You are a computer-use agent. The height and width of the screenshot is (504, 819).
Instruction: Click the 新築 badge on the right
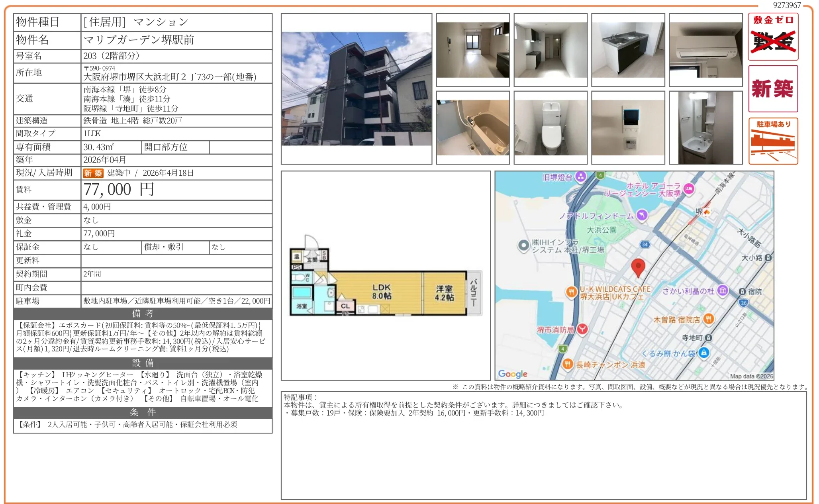pyautogui.click(x=773, y=88)
